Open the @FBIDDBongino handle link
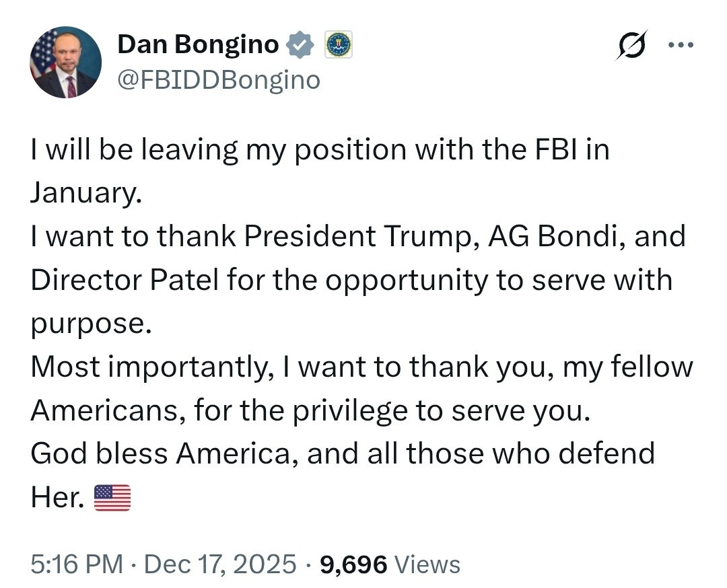The image size is (727, 588). point(219,80)
